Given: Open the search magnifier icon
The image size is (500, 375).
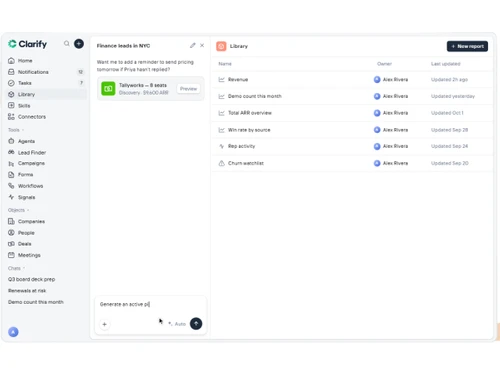Looking at the screenshot, I should (x=67, y=44).
